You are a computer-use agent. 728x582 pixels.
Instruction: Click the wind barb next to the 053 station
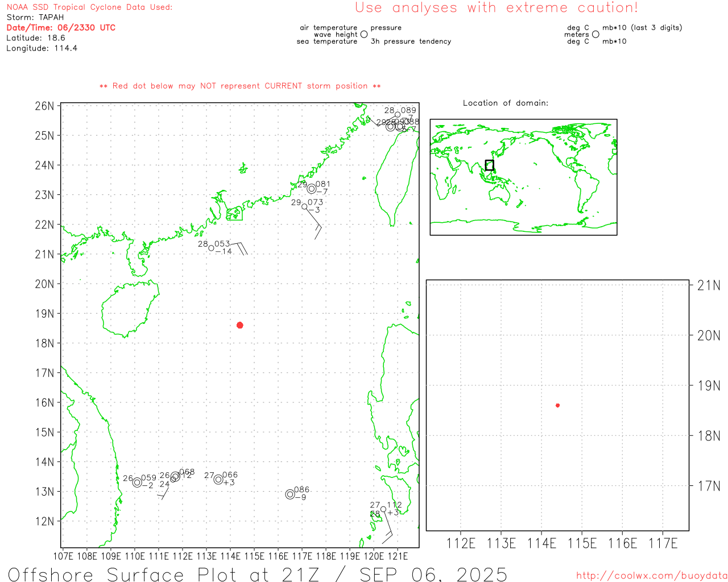(239, 248)
